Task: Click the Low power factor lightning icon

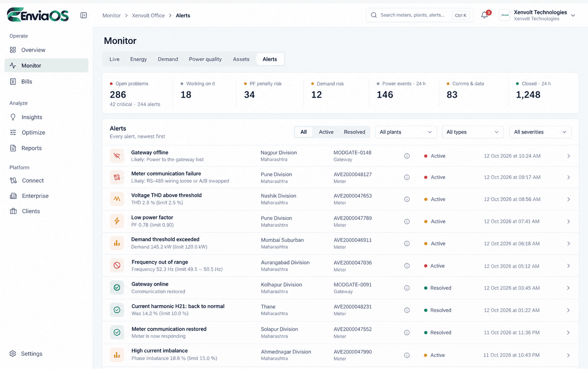Action: (117, 221)
